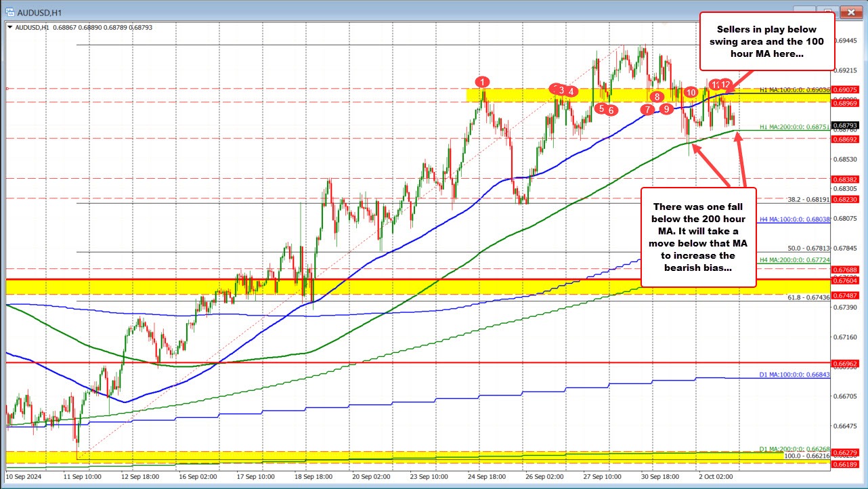Image resolution: width=868 pixels, height=489 pixels.
Task: Select the red marker labeled 5
Action: (x=600, y=108)
